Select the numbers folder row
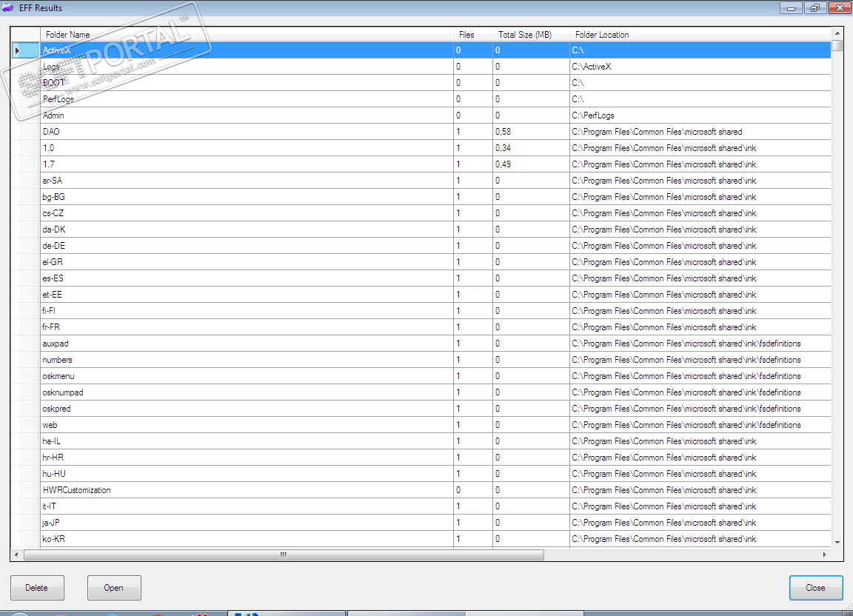The height and width of the screenshot is (616, 853). click(x=421, y=361)
